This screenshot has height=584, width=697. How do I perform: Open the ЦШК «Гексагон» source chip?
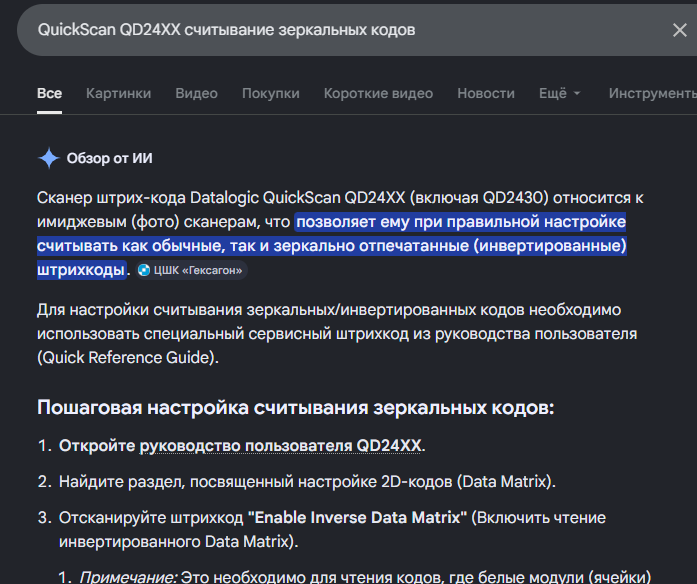pyautogui.click(x=191, y=270)
